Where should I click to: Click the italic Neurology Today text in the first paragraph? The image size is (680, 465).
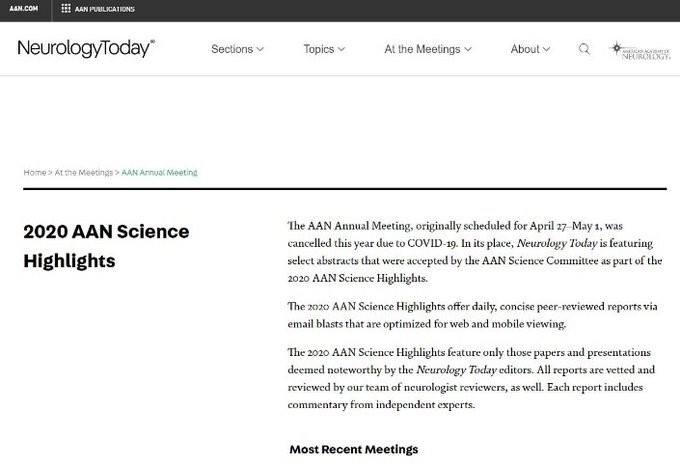click(557, 243)
